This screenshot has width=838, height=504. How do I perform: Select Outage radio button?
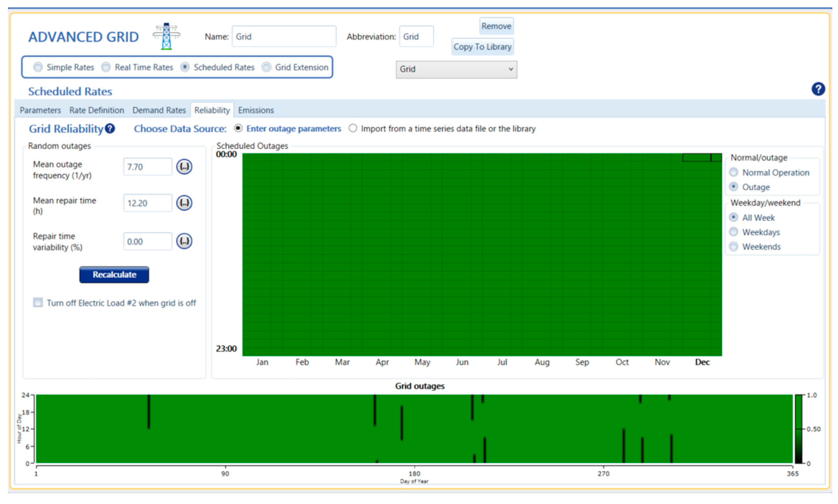click(x=734, y=187)
